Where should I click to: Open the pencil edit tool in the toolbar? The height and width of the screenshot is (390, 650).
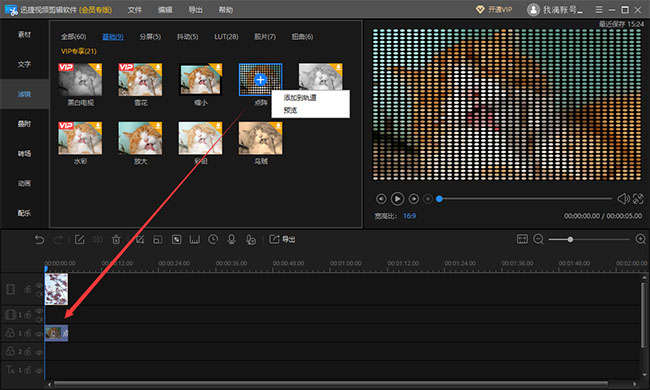click(x=80, y=240)
